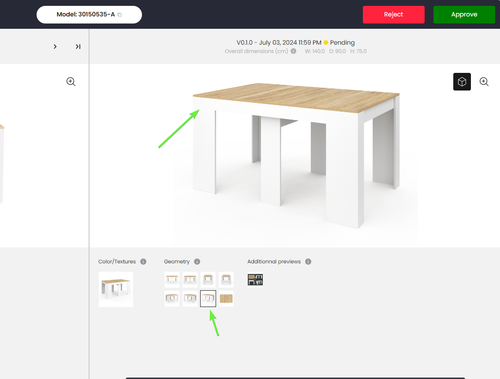
Task: Select fourth Geometry thumbnail in top row
Action: point(226,280)
